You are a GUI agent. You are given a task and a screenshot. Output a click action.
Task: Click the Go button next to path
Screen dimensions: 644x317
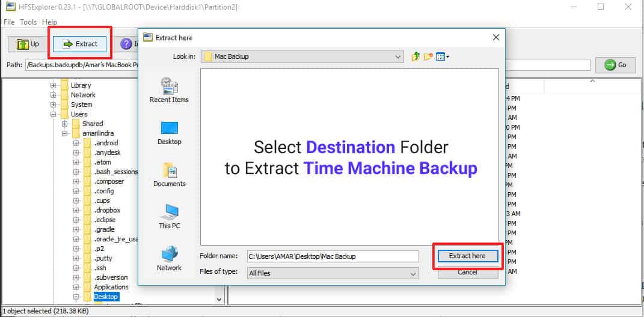tap(615, 65)
